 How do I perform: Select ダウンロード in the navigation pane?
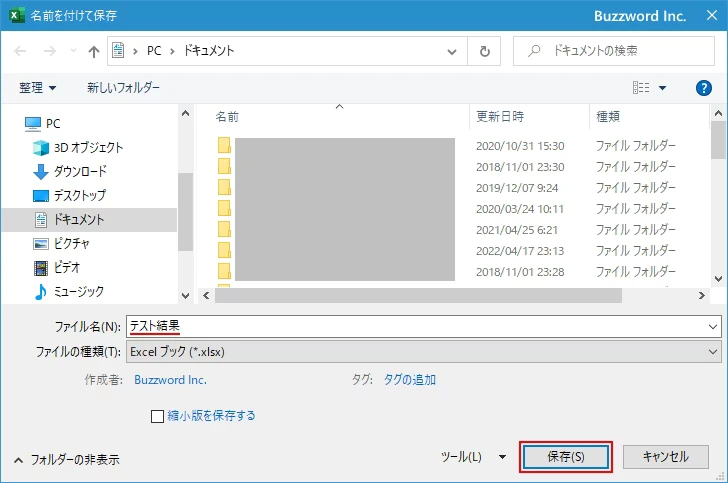[x=70, y=171]
